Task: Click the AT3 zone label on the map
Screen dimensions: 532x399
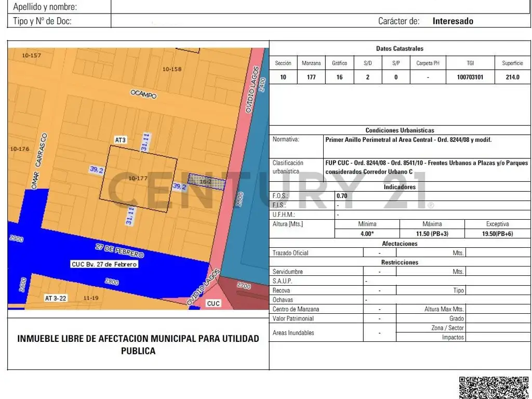Action: point(121,140)
